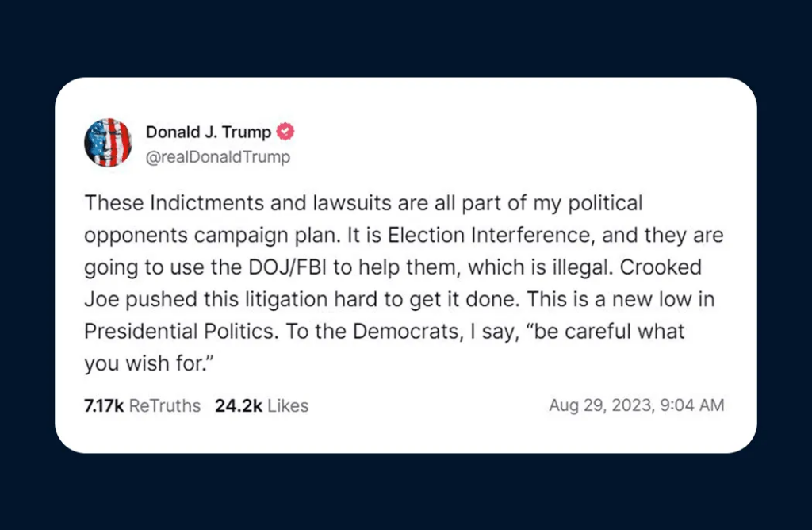Viewport: 812px width, 530px height.
Task: Select the Likes label
Action: click(288, 406)
